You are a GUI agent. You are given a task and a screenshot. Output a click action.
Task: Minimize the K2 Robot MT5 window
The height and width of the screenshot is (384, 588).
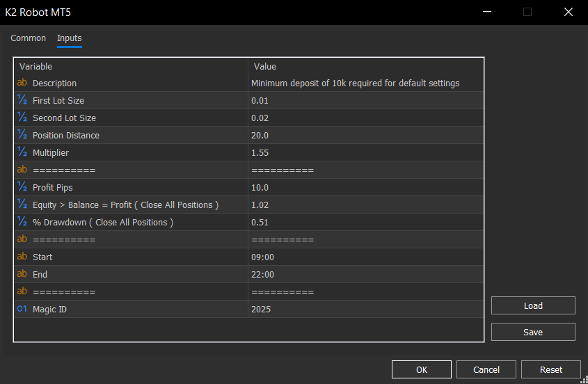[486, 12]
